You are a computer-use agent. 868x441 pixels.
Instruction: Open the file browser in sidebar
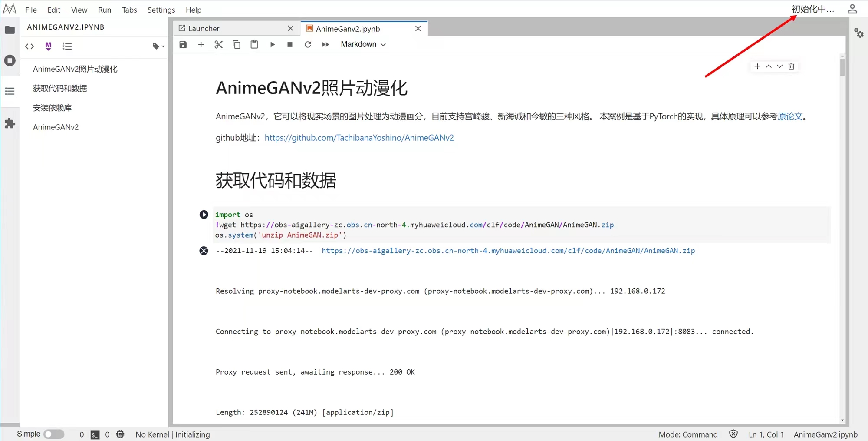[10, 30]
